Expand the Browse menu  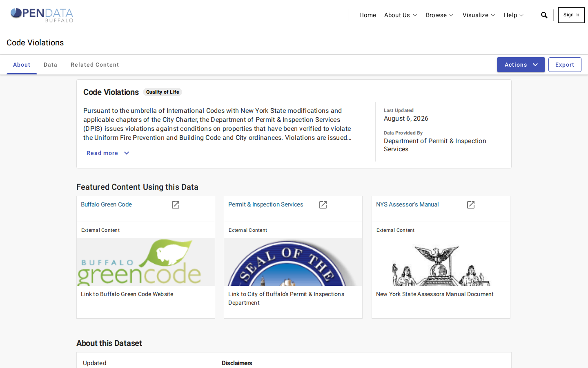[x=439, y=15]
